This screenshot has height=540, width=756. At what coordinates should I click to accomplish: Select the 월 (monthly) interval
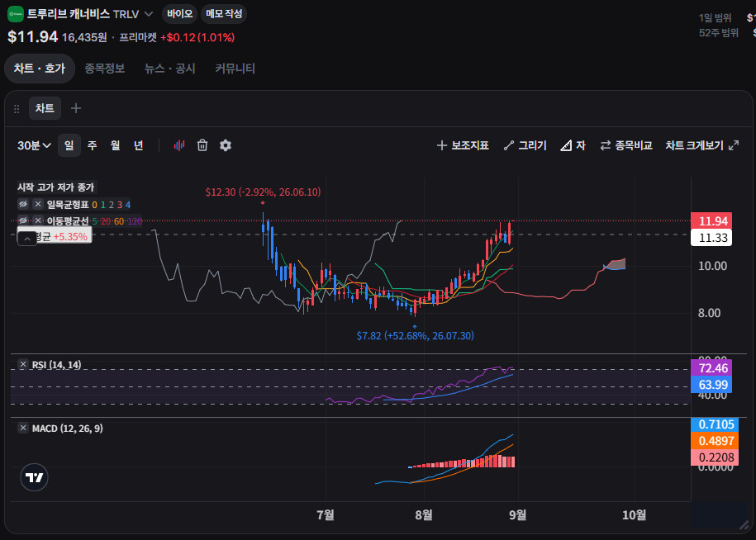[115, 145]
